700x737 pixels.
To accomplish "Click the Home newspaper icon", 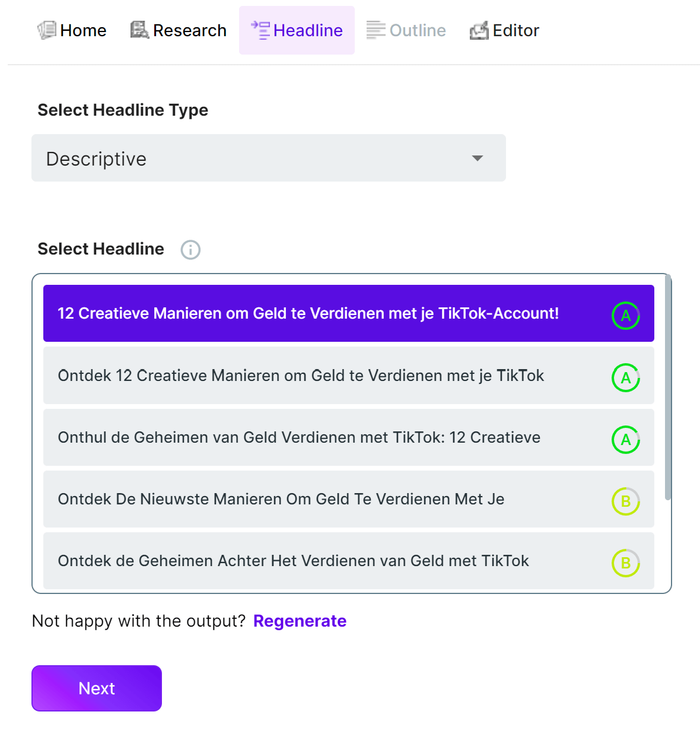I will (x=47, y=30).
